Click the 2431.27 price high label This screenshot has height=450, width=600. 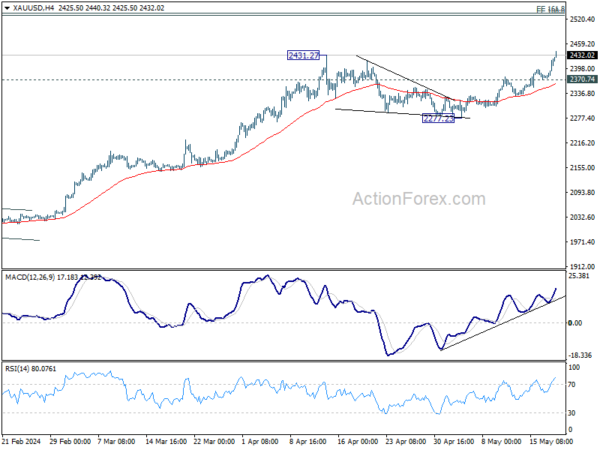tap(303, 55)
